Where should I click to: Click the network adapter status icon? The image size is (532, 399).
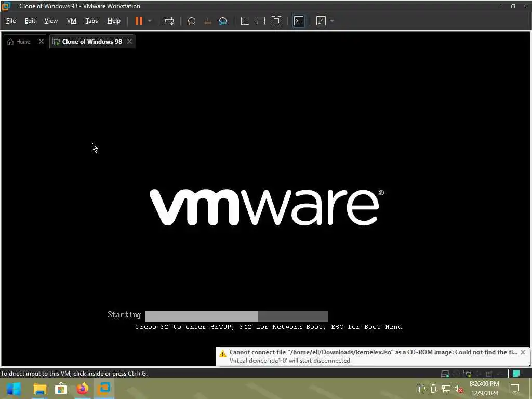[x=467, y=374]
